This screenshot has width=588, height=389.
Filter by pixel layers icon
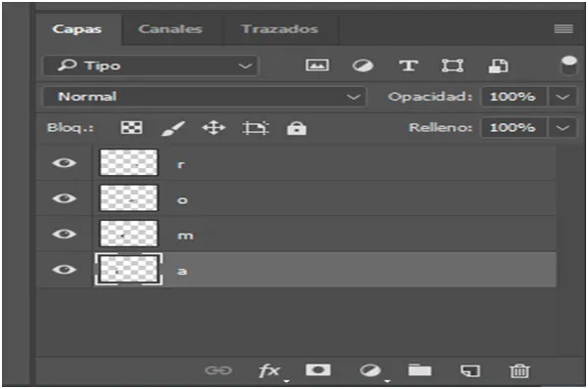pyautogui.click(x=317, y=65)
